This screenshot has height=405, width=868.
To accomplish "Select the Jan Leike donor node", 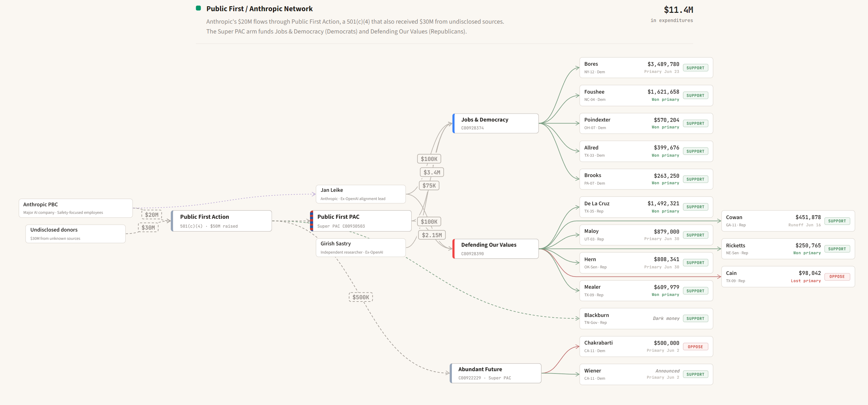I will 361,194.
